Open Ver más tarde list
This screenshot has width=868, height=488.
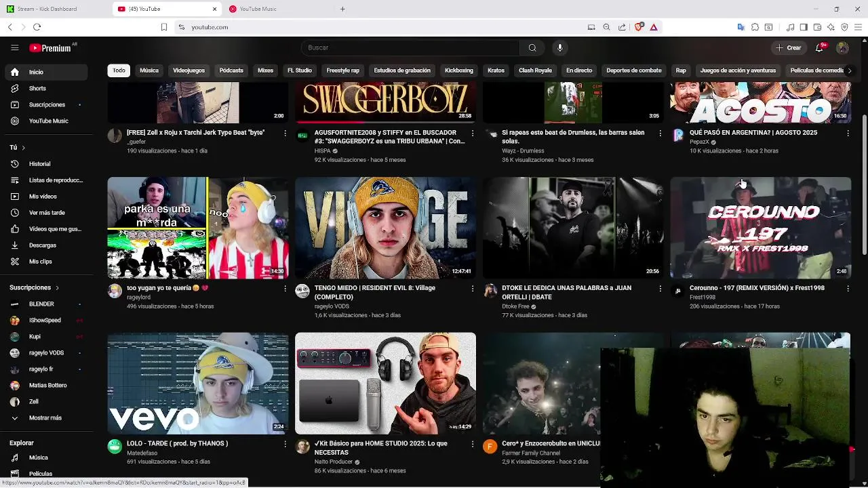(x=46, y=212)
